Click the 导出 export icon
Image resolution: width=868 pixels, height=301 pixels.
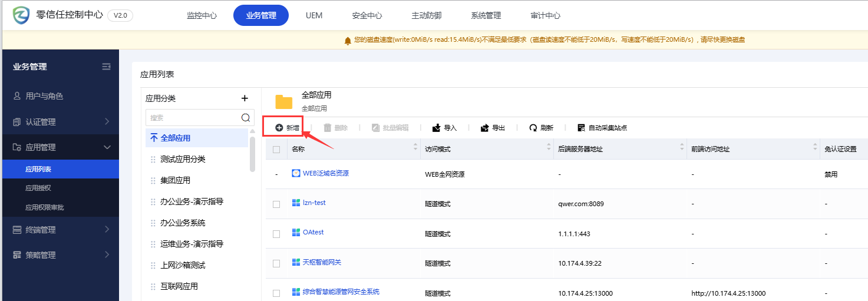(485, 128)
